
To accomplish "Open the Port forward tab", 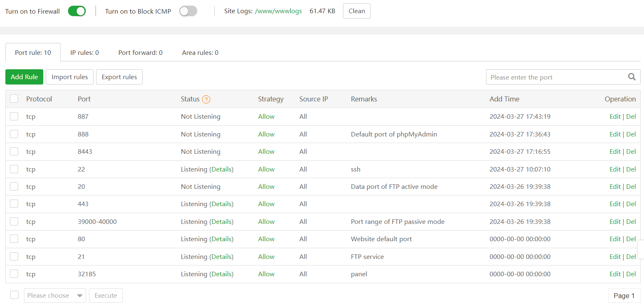I will (140, 53).
